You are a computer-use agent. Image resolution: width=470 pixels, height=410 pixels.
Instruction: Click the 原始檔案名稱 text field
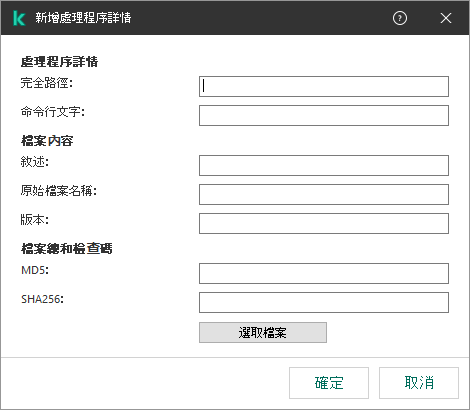pyautogui.click(x=324, y=194)
